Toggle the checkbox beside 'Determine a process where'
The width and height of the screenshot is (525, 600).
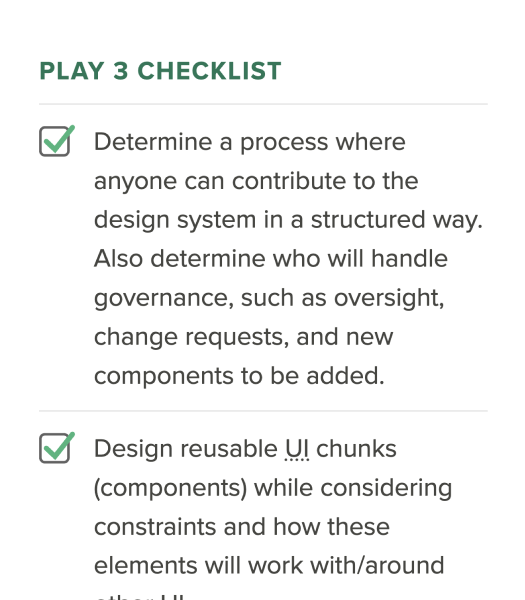coord(54,141)
